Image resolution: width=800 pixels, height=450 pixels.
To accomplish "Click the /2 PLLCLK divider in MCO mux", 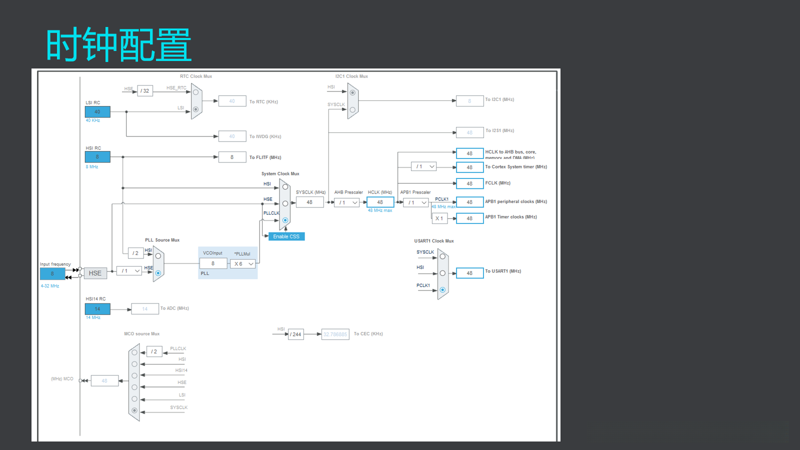I will tap(154, 352).
